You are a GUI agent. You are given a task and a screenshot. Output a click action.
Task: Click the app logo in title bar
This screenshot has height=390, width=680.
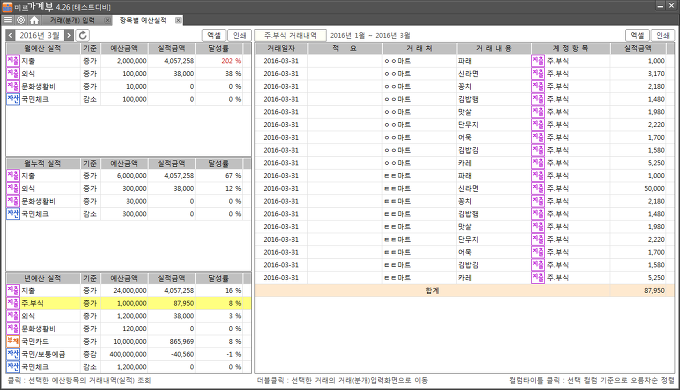click(7, 7)
